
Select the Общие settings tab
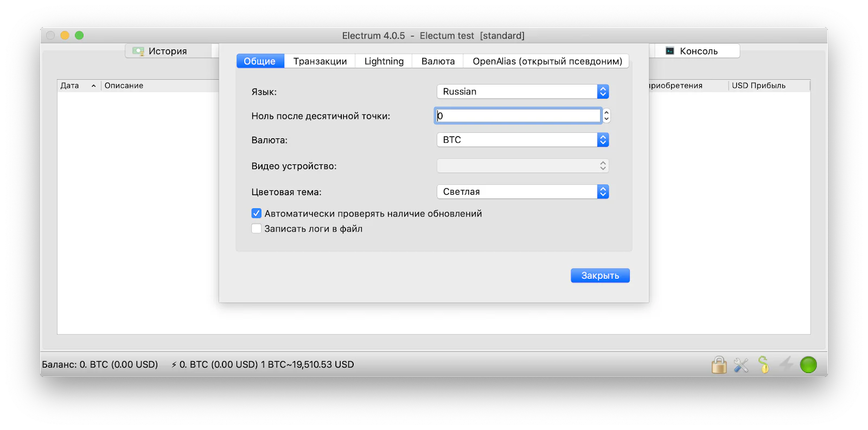(x=260, y=61)
